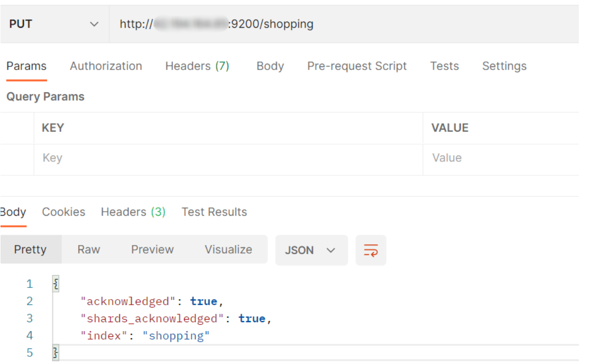Image resolution: width=591 pixels, height=364 pixels.
Task: Switch response view to Raw
Action: (89, 250)
